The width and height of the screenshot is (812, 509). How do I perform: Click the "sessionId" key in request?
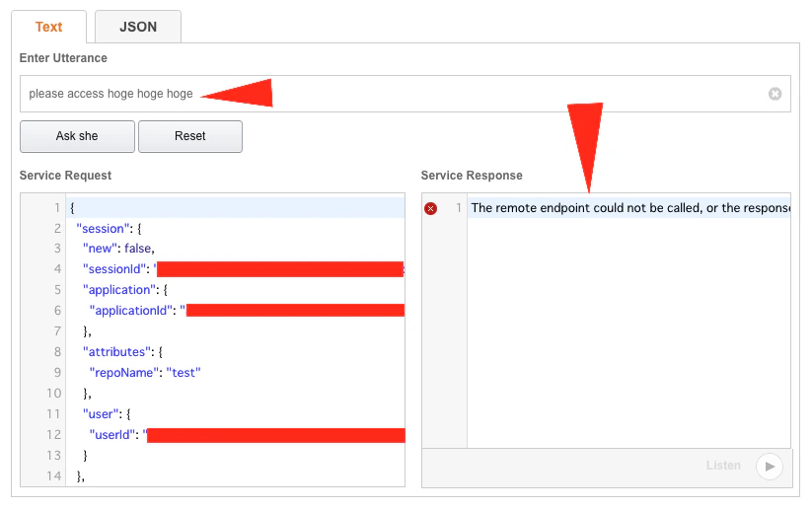114,269
